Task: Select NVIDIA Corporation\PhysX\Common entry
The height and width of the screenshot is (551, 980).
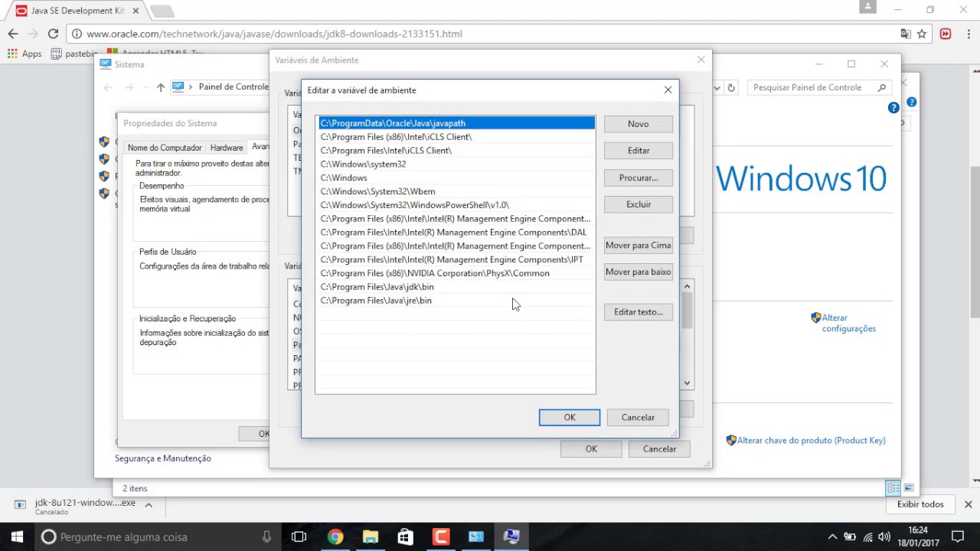Action: click(456, 273)
